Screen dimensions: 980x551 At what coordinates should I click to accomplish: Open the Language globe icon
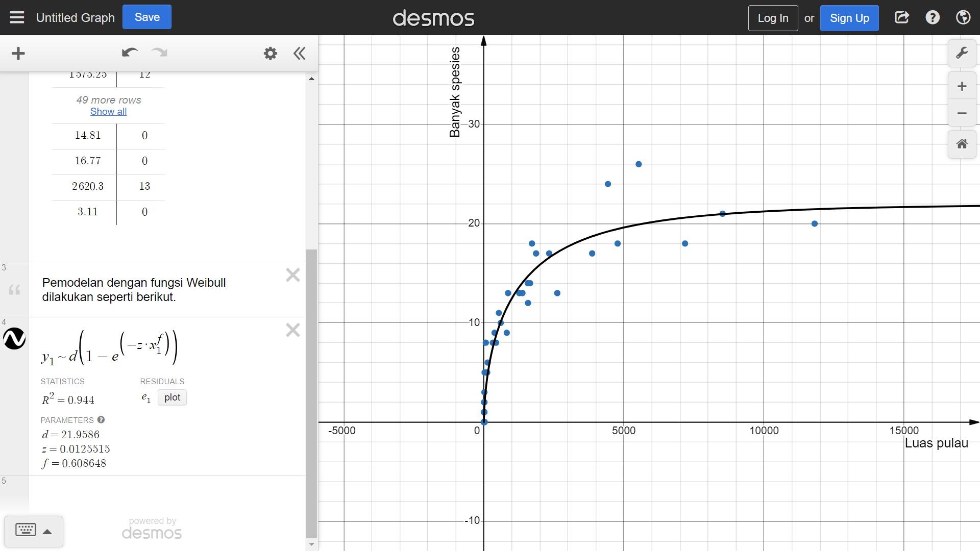pos(963,18)
